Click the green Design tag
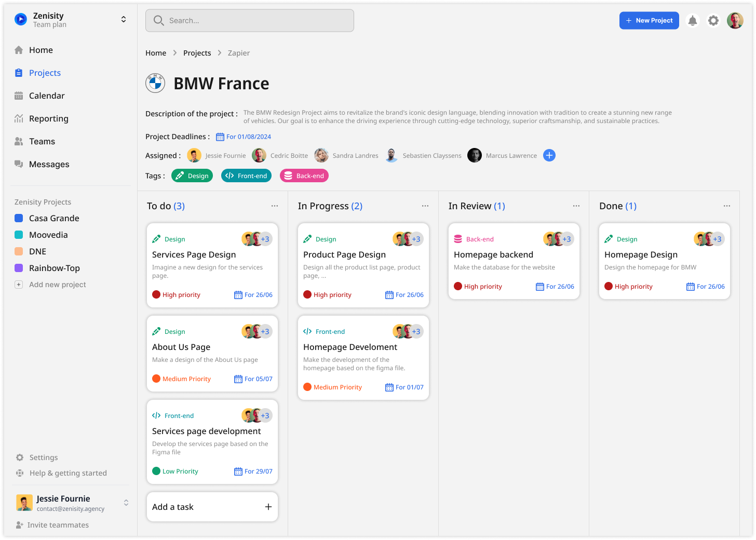The height and width of the screenshot is (540, 756). coord(192,176)
